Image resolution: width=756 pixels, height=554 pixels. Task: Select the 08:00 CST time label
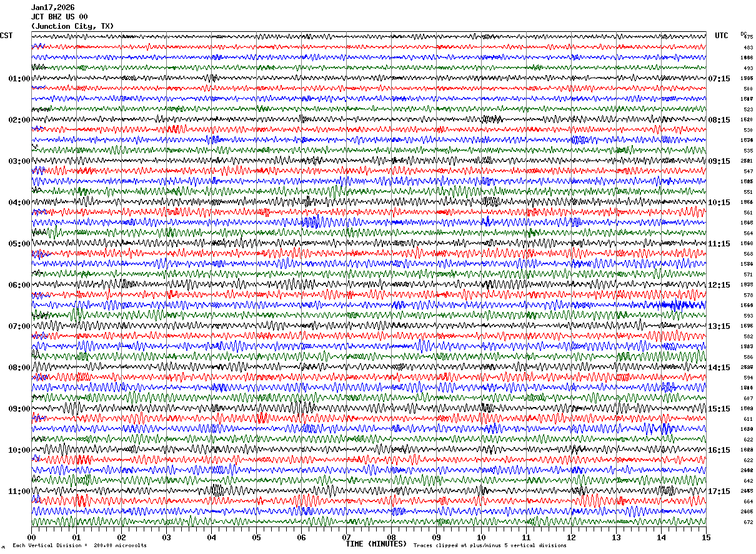[x=19, y=368]
